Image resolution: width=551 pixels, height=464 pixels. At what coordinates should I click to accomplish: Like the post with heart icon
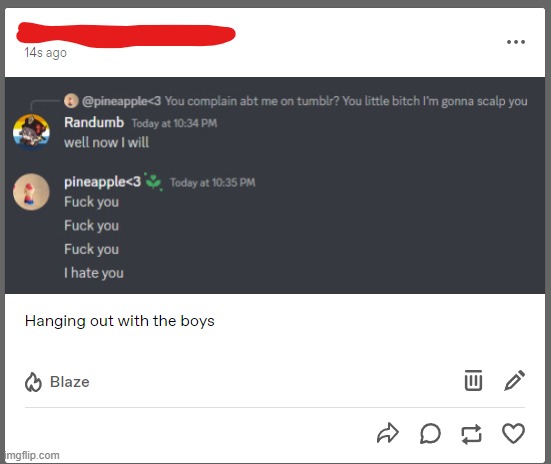point(513,433)
